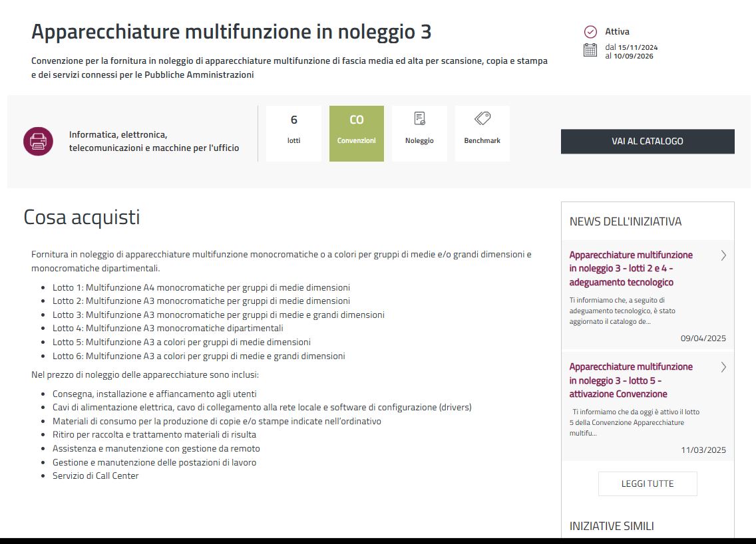Click the Attiva checkmark status icon

click(x=590, y=32)
